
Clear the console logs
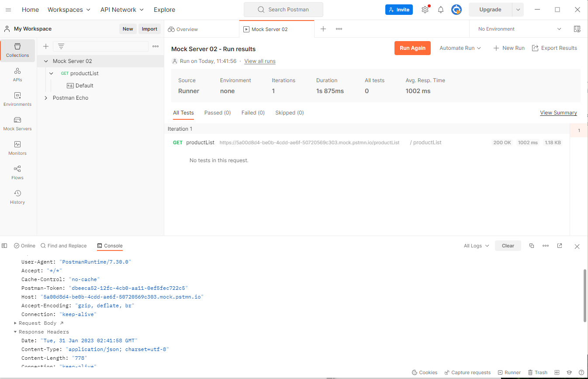point(508,246)
